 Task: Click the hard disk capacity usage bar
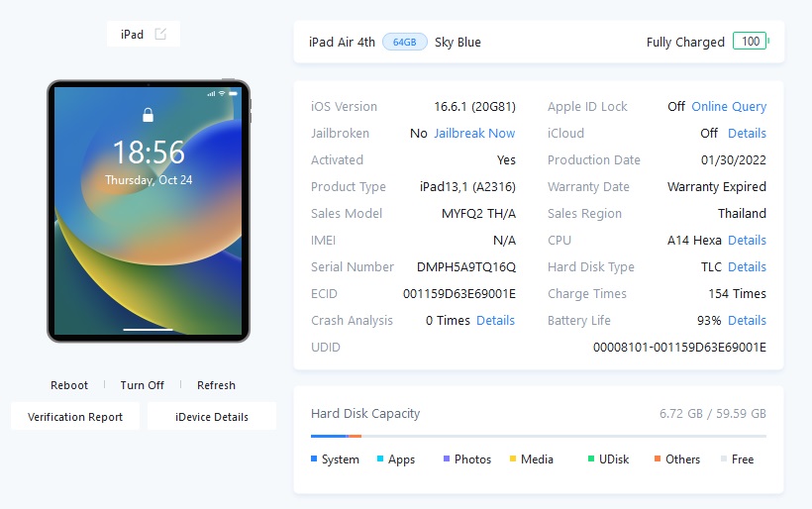tap(538, 436)
